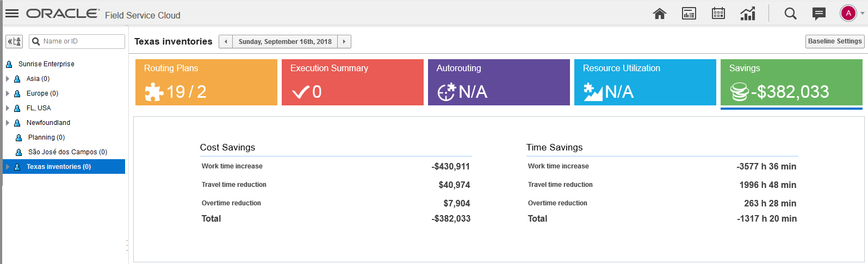This screenshot has height=264, width=868.
Task: Expand the Newfoundland tree node
Action: point(8,123)
